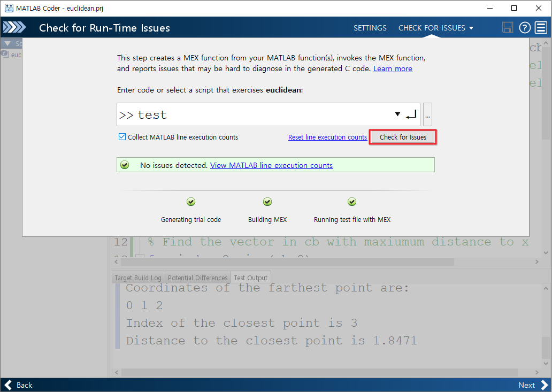Viewport: 552px width, 392px height.
Task: Click the '0 1 2' output line
Action: coord(144,305)
